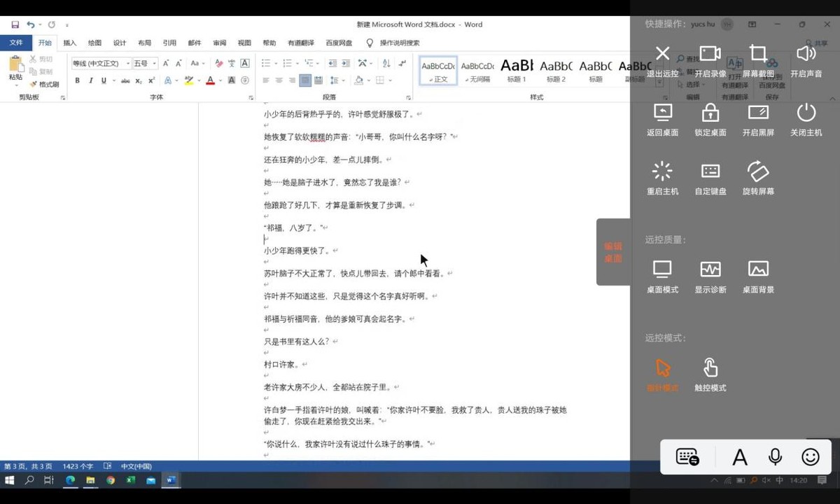Expand the font size dropdown 五号
This screenshot has width=840, height=504.
(154, 64)
